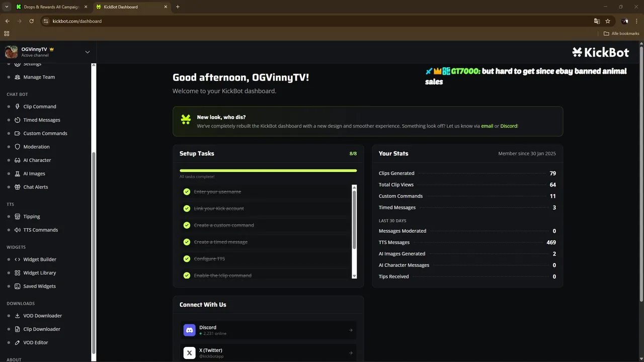Click the Widget Builder code icon
Viewport: 644px width, 362px height.
[18, 259]
